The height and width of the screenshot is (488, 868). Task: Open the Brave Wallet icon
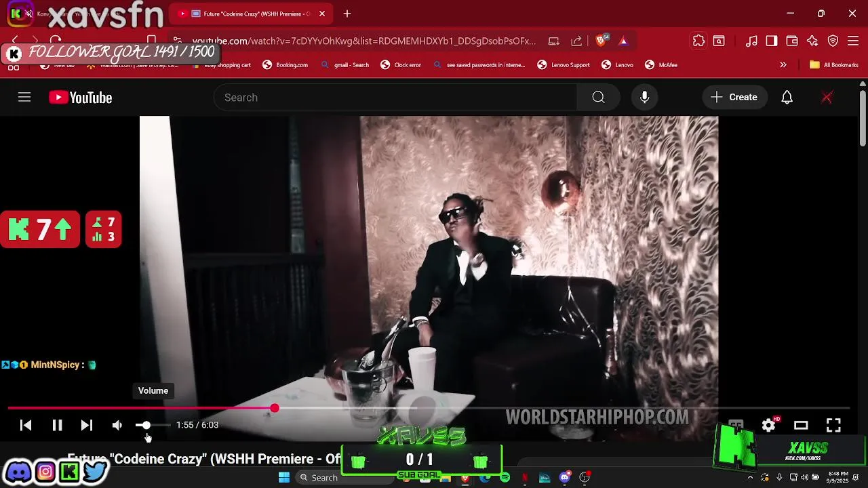point(792,41)
